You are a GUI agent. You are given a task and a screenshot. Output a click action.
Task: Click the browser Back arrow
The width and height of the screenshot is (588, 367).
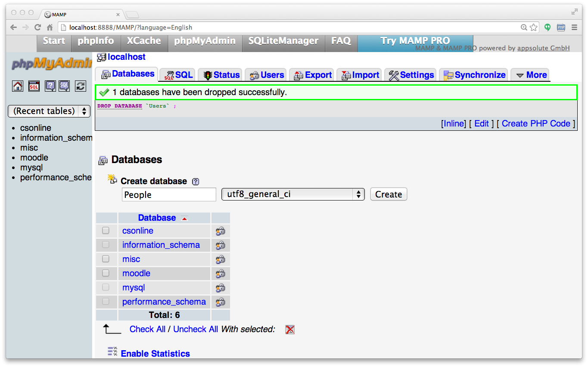[14, 28]
